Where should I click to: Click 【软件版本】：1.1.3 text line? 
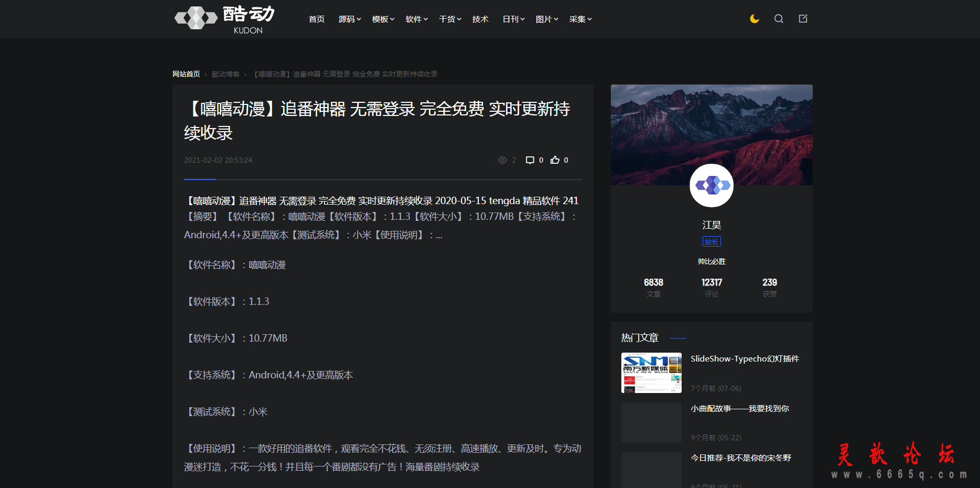point(227,302)
